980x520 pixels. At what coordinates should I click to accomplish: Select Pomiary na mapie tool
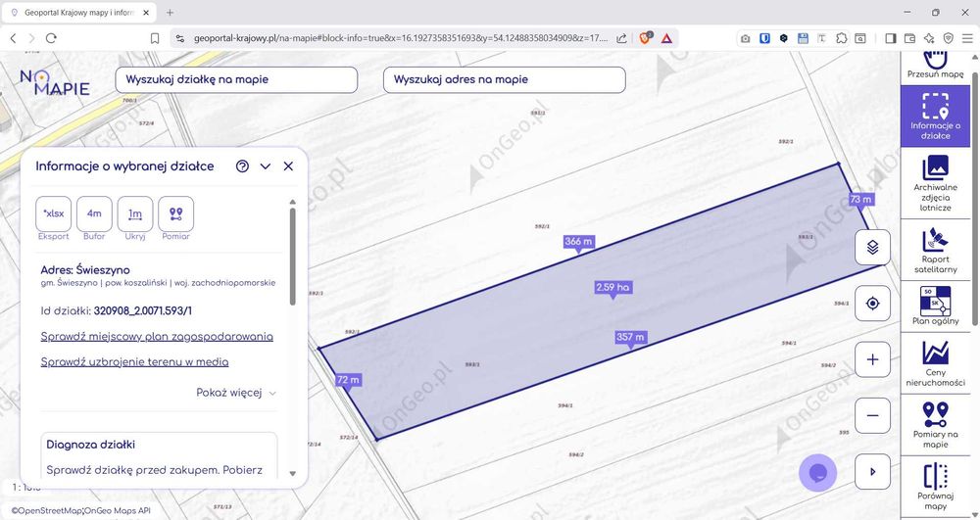point(935,424)
